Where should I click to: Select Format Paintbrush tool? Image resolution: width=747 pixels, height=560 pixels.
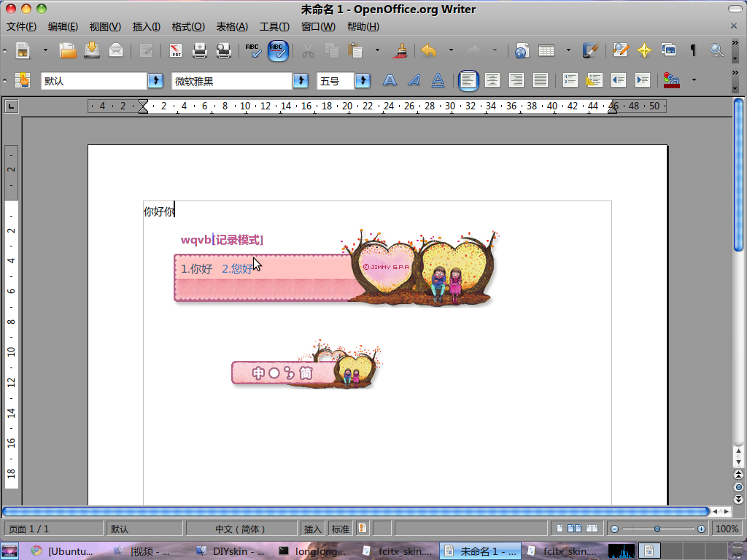point(400,50)
